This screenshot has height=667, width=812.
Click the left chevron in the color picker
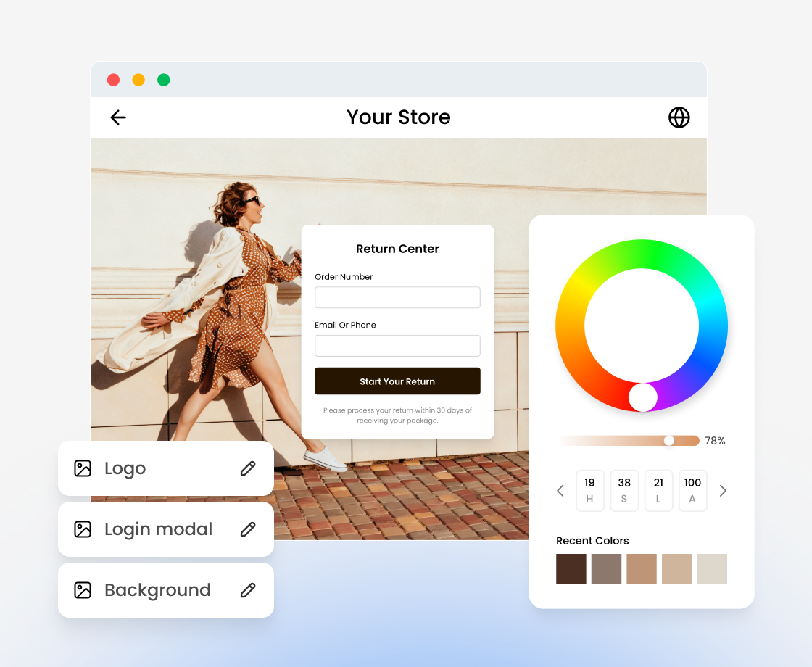(x=560, y=491)
